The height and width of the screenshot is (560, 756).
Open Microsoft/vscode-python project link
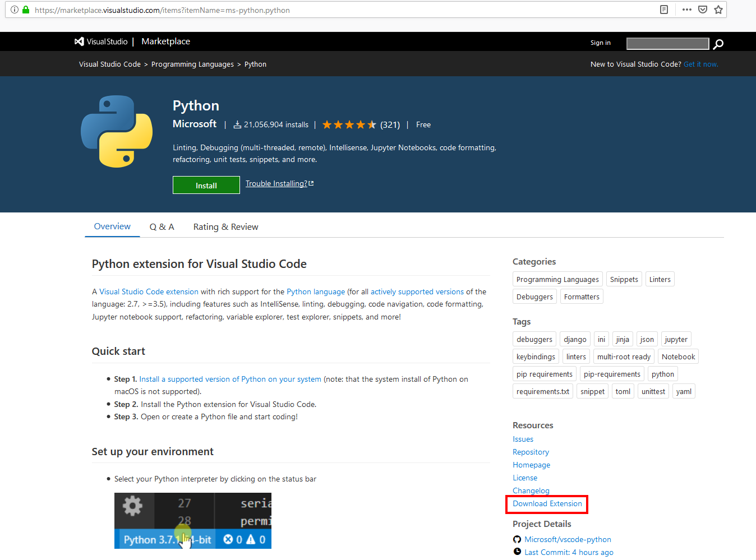568,539
